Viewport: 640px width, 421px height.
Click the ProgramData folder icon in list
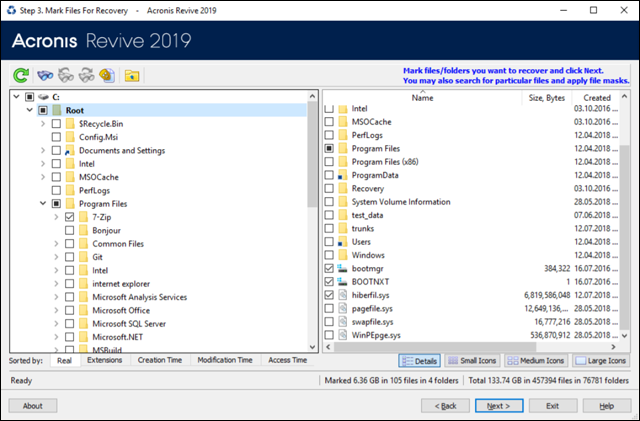pos(342,175)
